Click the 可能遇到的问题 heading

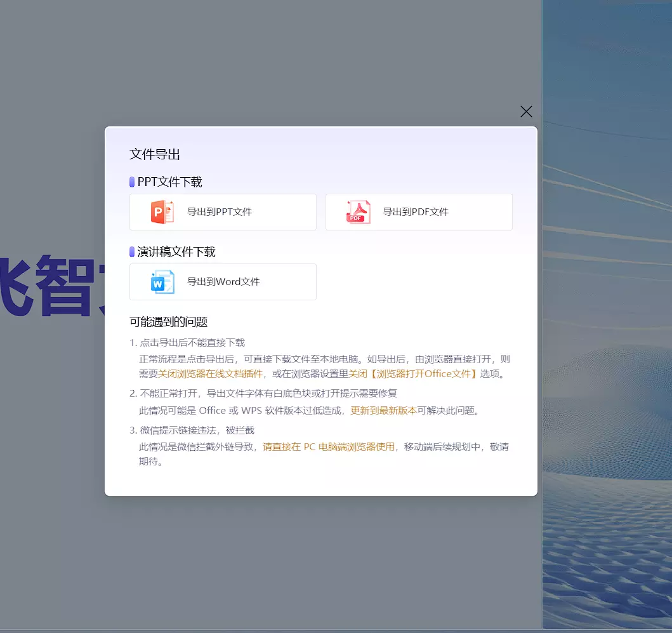point(169,322)
